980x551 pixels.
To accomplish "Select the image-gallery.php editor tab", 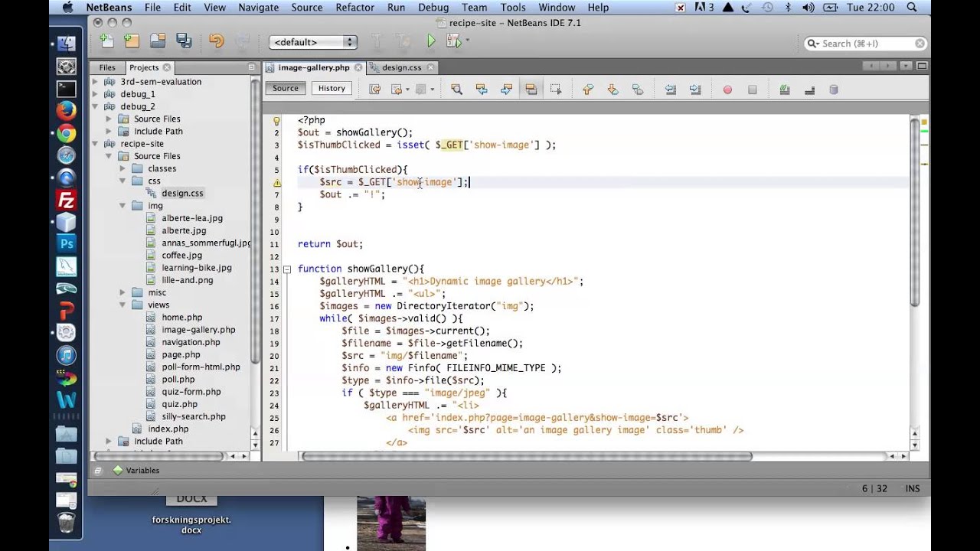I will (314, 67).
